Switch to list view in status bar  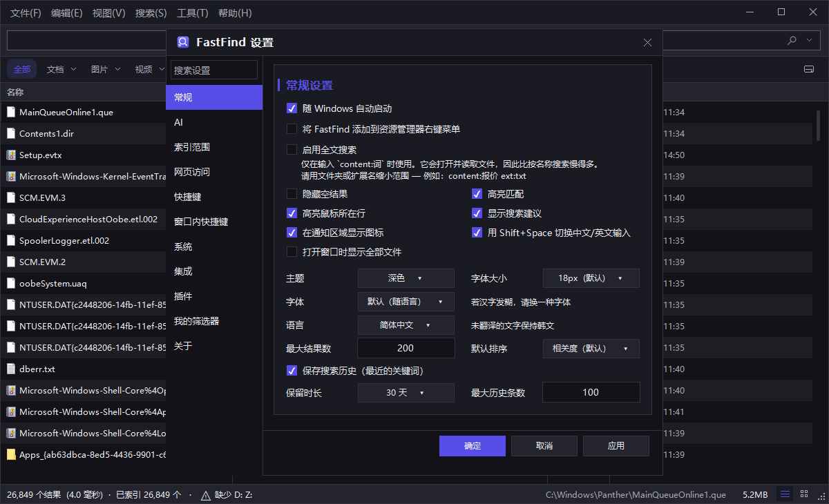pos(785,494)
